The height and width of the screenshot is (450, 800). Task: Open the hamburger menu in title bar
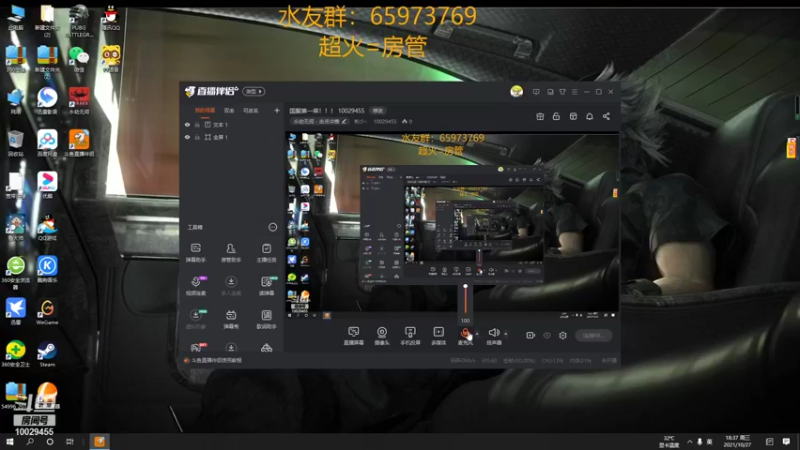click(x=574, y=92)
